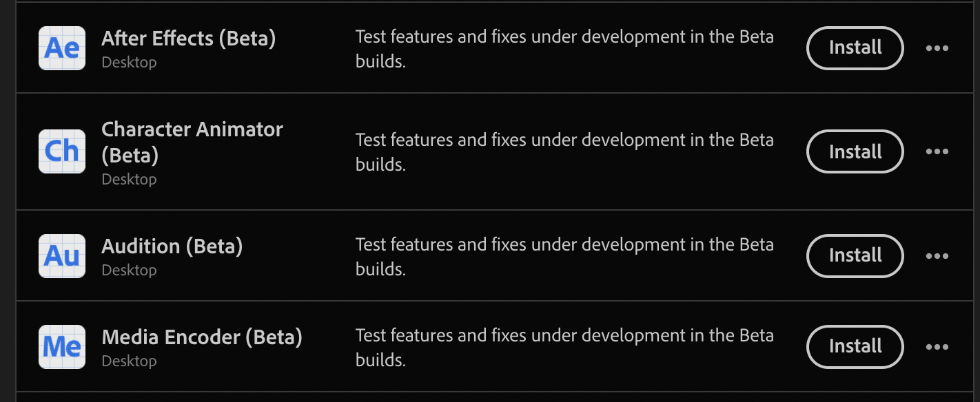Click the Character Animator (Beta) app icon
980x402 pixels.
tap(61, 151)
